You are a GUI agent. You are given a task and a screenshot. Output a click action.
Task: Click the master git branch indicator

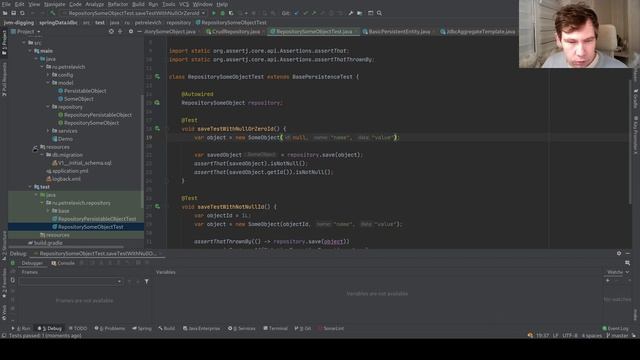(x=617, y=336)
